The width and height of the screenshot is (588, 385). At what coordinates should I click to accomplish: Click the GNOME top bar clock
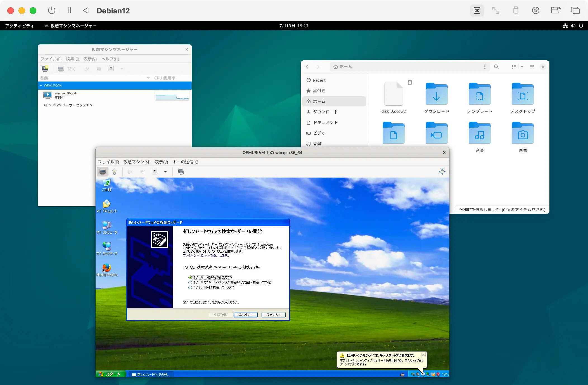[294, 26]
